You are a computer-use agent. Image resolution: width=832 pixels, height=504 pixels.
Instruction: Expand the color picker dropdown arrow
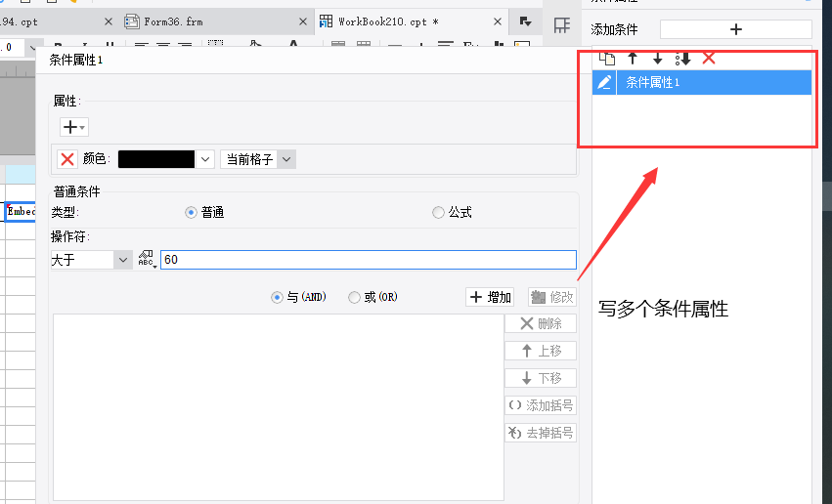point(205,159)
